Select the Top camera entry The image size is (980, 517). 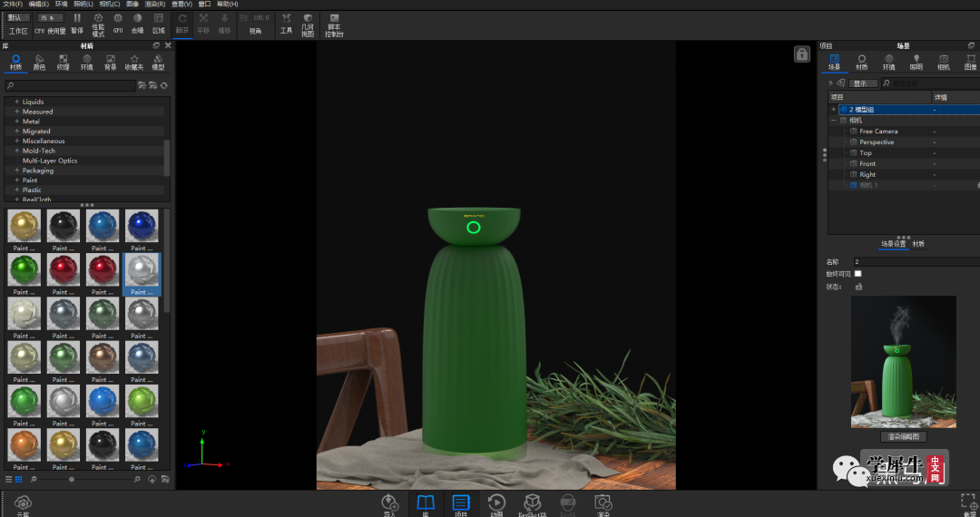tap(865, 153)
